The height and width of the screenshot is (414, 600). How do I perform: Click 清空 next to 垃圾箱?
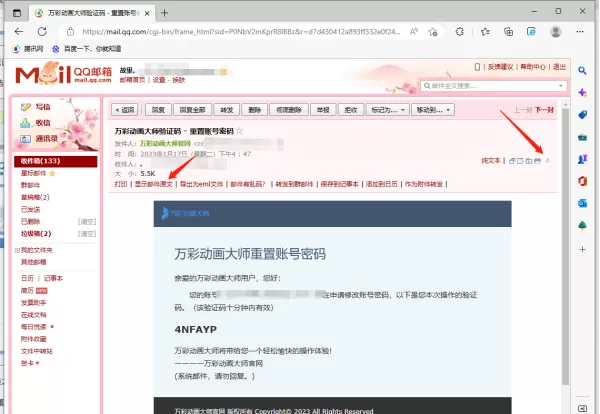[x=87, y=234]
